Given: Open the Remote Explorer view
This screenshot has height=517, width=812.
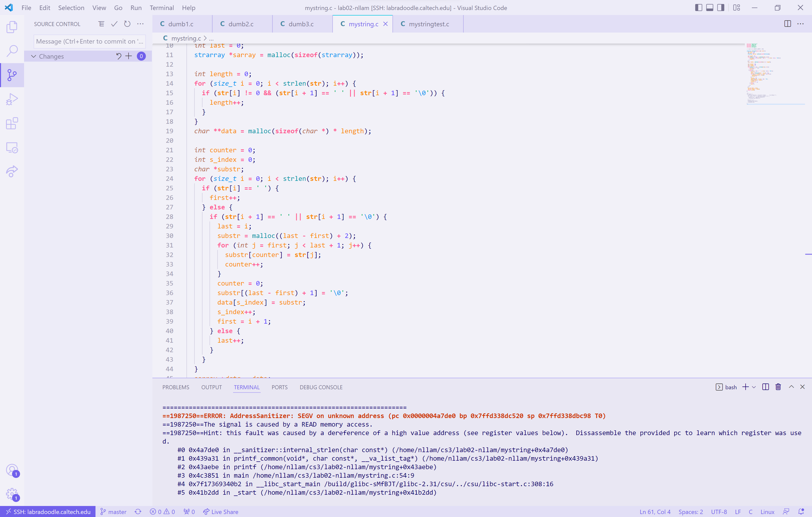Looking at the screenshot, I should tap(12, 148).
